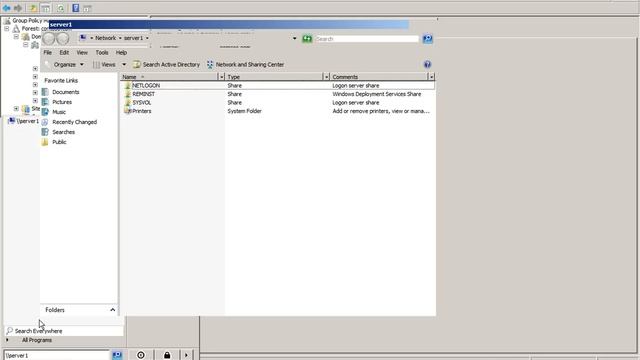The image size is (640, 360).
Task: Click the \\server1 result in Start menu
Action: (24, 121)
